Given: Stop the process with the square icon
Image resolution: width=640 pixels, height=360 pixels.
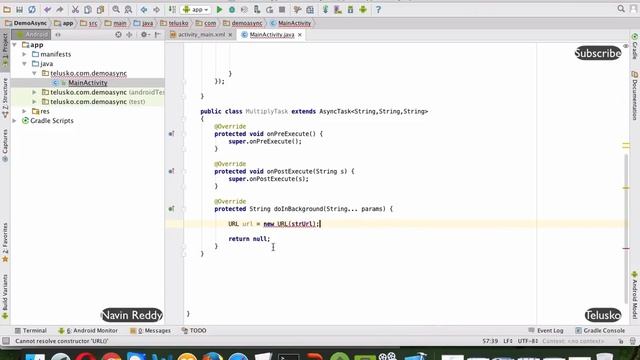Looking at the screenshot, I should (x=282, y=9).
